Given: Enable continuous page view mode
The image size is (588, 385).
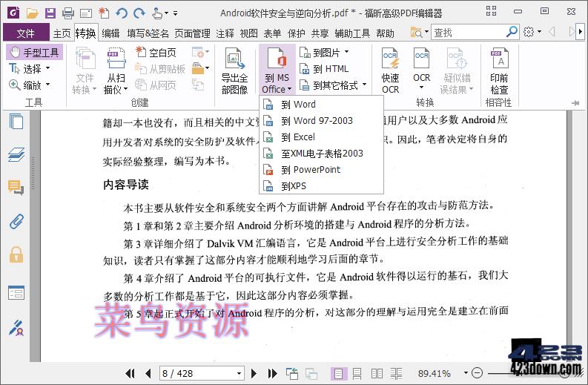Looking at the screenshot, I should pyautogui.click(x=357, y=374).
